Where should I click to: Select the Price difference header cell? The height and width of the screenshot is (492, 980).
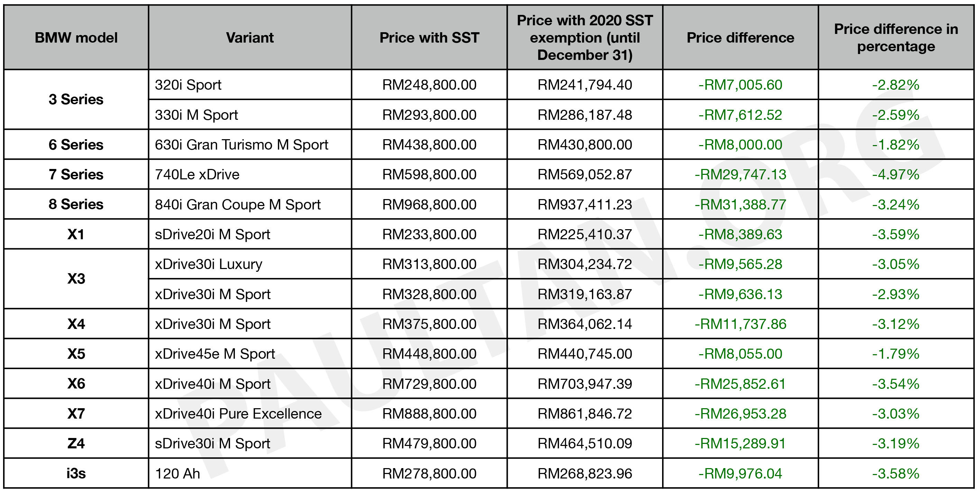click(740, 37)
